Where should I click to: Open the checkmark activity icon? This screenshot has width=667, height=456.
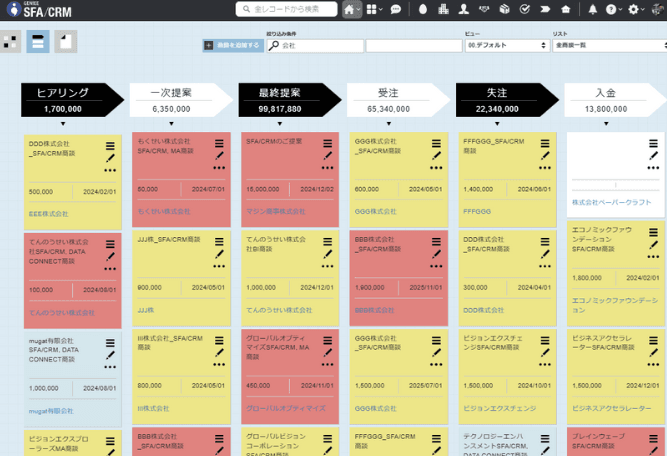(x=525, y=9)
